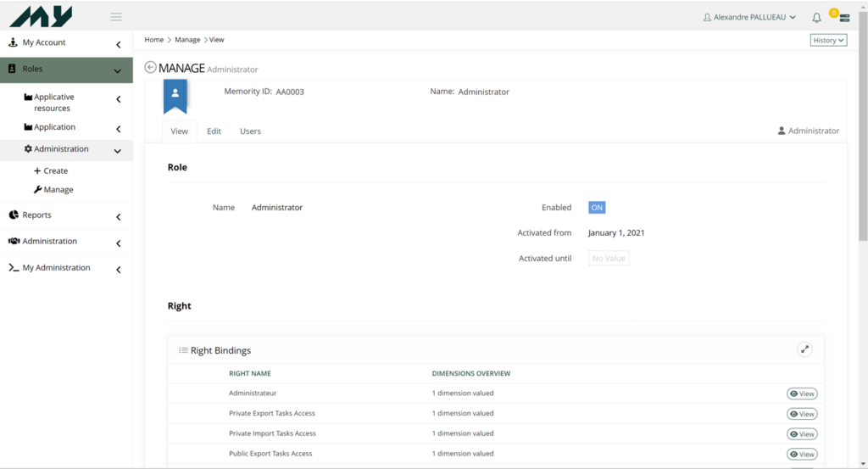Switch to the Users tab
The height and width of the screenshot is (469, 868).
coord(250,131)
